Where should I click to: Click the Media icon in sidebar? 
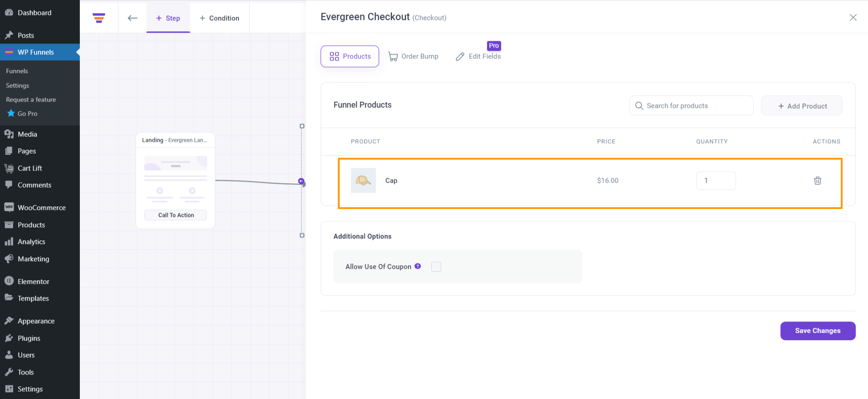(x=9, y=134)
